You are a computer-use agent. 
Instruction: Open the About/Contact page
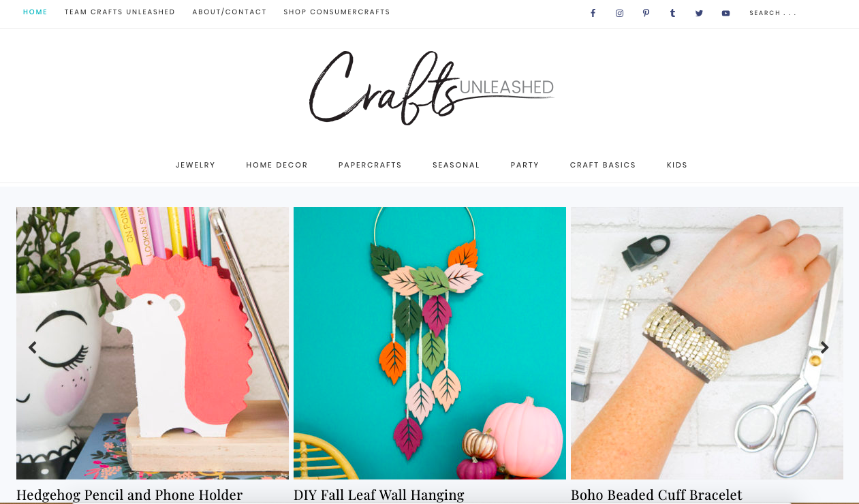coord(230,12)
